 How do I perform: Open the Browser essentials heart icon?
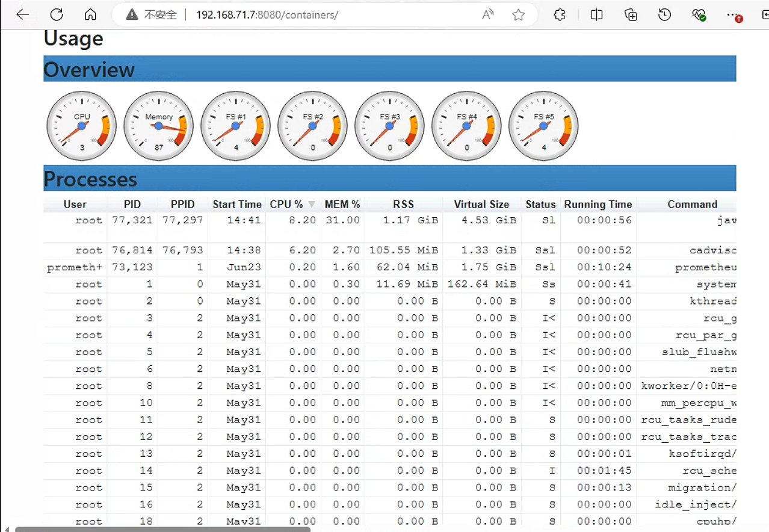click(x=699, y=15)
